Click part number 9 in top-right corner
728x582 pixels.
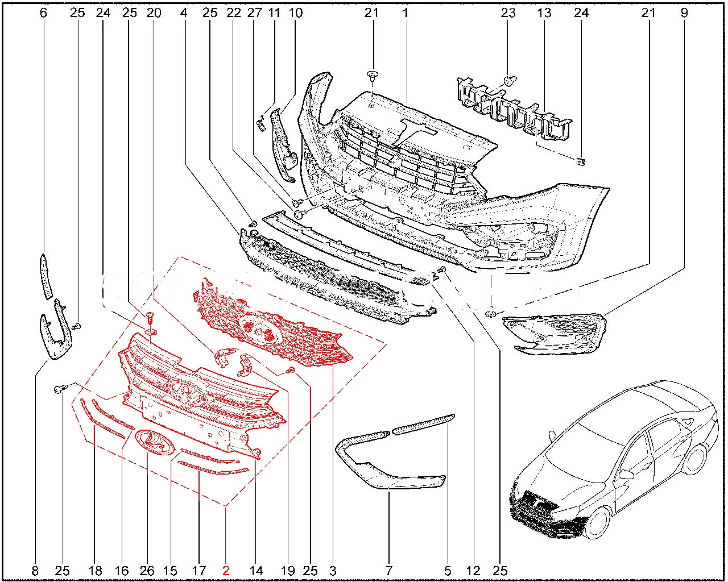[x=684, y=13]
